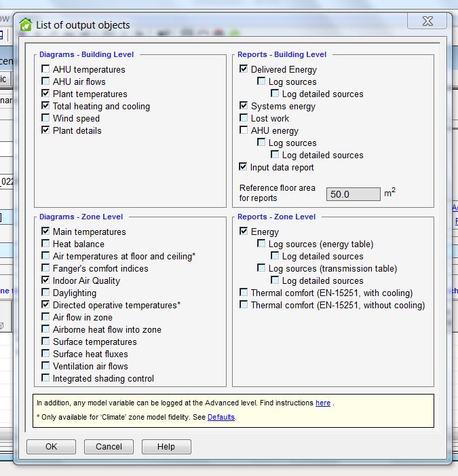Enable Thermal comfort without cooling report
Viewport: 458px width, 476px height.
(x=244, y=304)
